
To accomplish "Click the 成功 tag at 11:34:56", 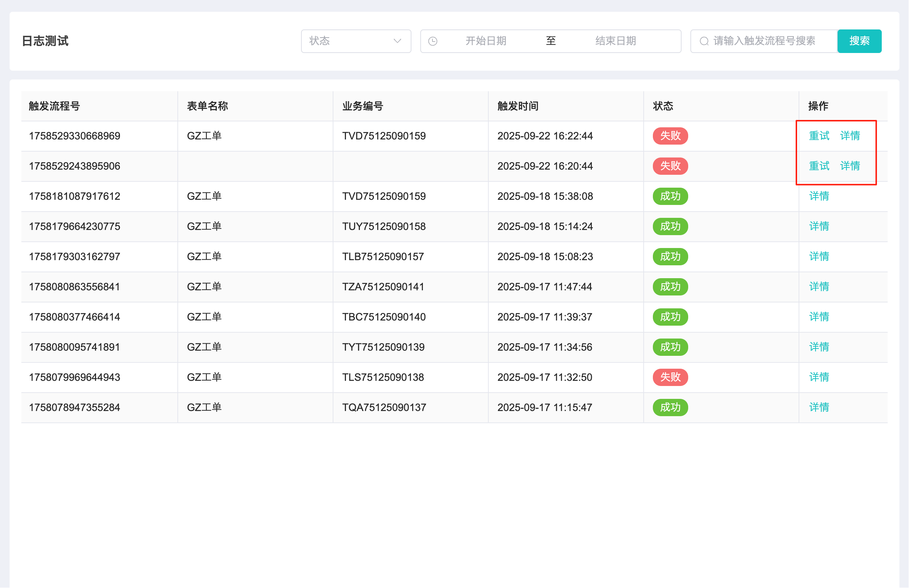I will click(x=670, y=347).
